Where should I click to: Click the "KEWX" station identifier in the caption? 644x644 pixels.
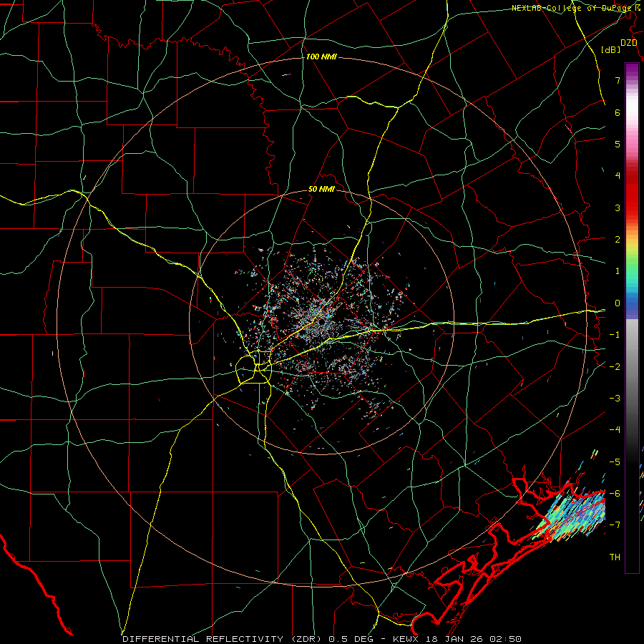406,639
